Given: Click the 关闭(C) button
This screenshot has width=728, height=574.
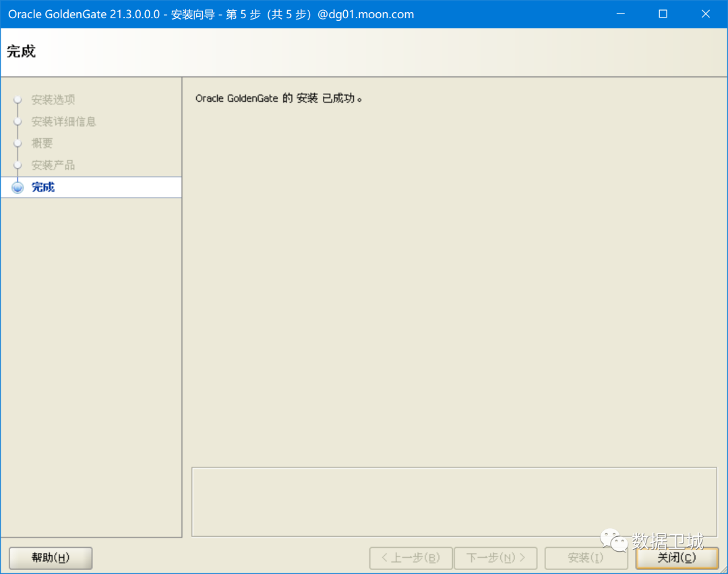Looking at the screenshot, I should pos(677,557).
